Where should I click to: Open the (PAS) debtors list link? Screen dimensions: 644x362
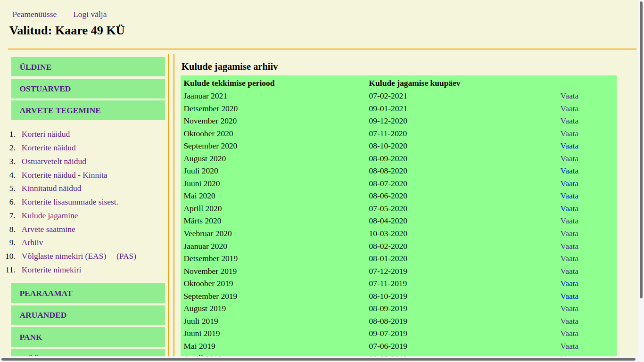click(126, 256)
